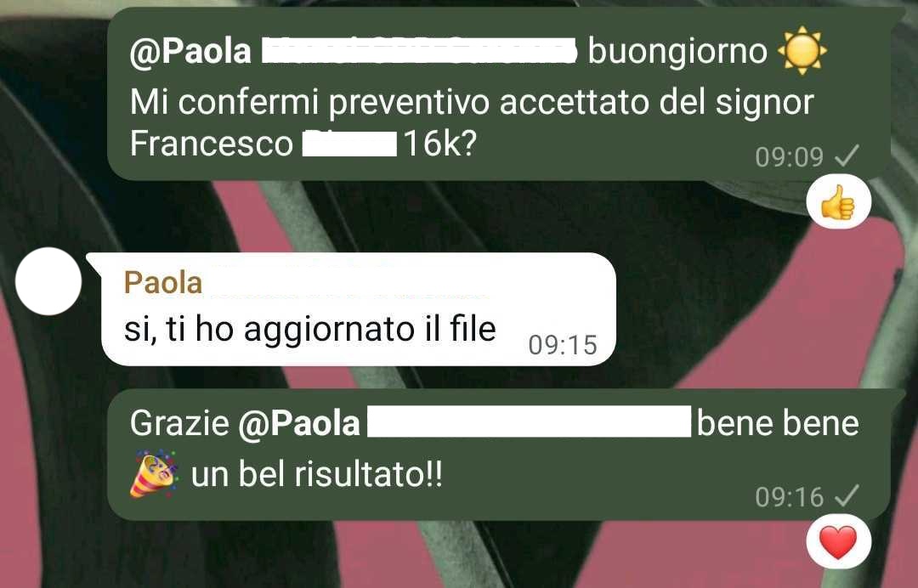Tap the word 'buongiorno' in top bubble
Screen dimensions: 918x588
[677, 52]
